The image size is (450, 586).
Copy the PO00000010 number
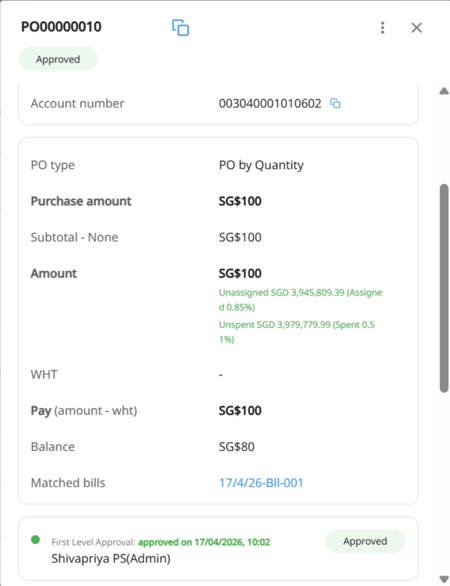(181, 28)
